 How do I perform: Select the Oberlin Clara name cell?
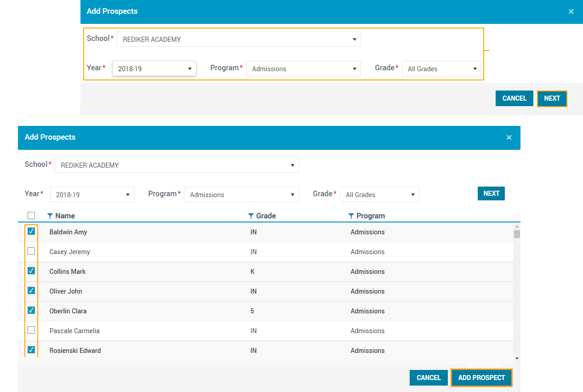click(x=68, y=311)
